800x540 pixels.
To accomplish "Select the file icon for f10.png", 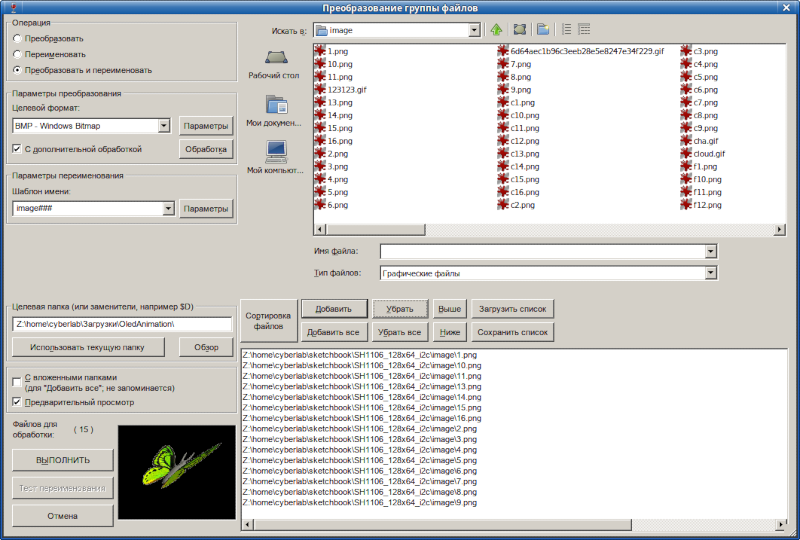I will point(686,179).
